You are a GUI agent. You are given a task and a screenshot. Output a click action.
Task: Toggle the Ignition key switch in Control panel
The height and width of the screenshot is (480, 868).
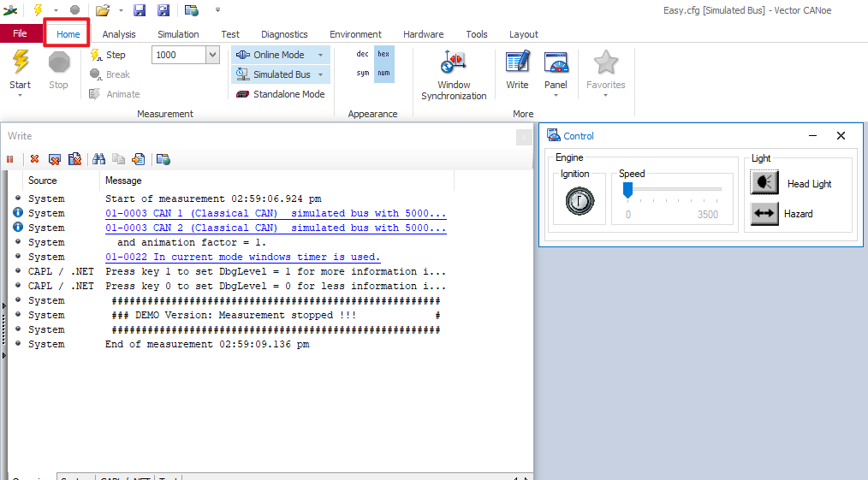coord(580,201)
